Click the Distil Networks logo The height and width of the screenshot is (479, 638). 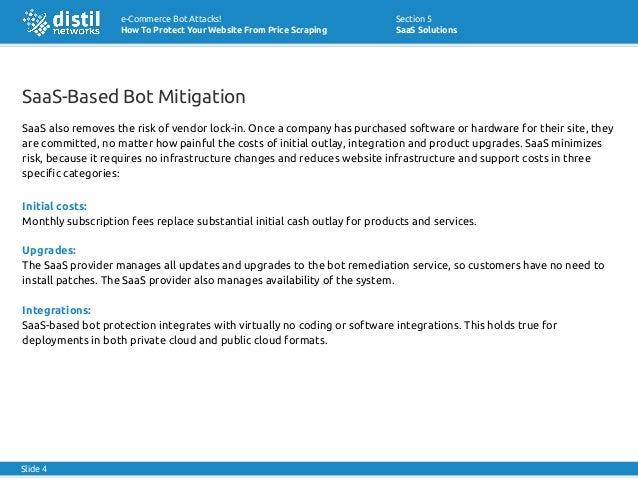61,23
